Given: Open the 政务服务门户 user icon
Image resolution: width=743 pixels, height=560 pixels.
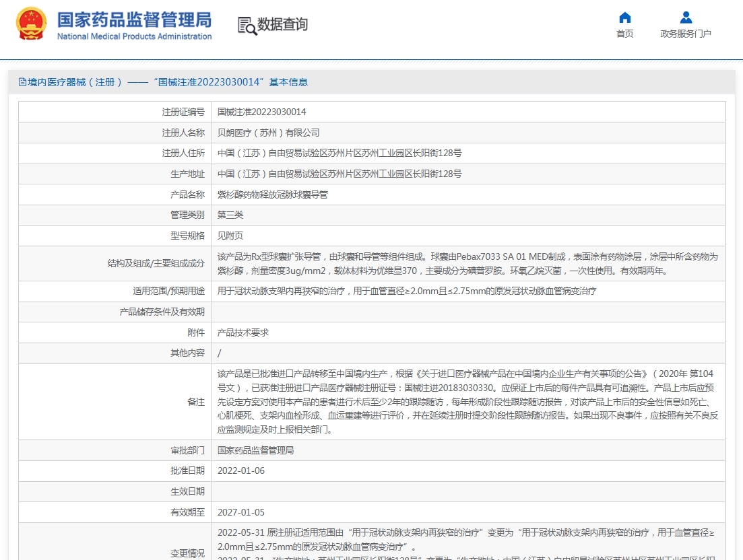Looking at the screenshot, I should [x=686, y=17].
